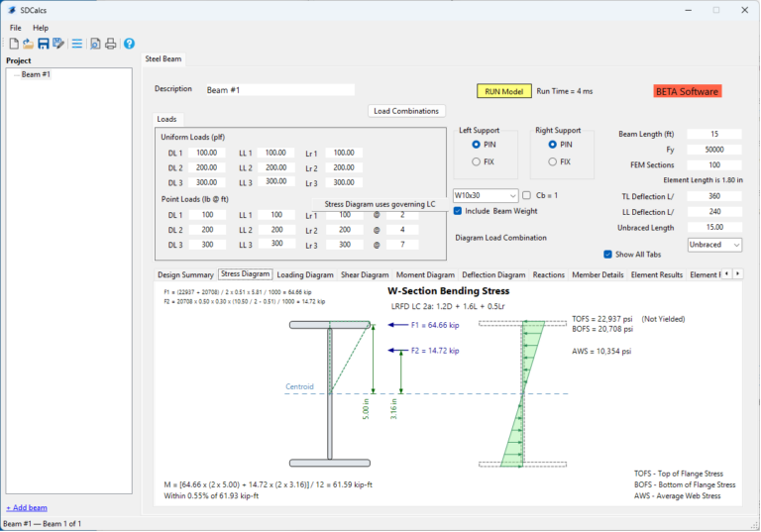Click the LL Deflection L/ field

(x=714, y=212)
